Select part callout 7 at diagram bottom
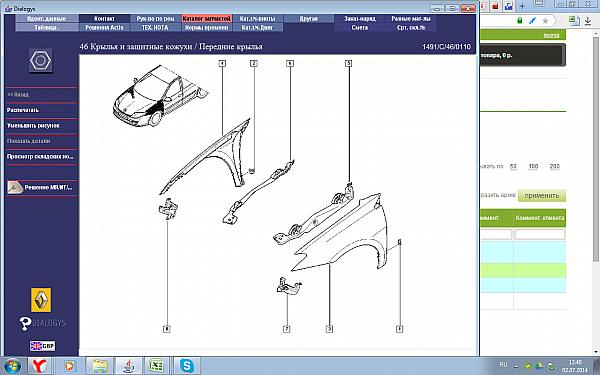Viewport: 600px width, 375px height. click(x=287, y=329)
